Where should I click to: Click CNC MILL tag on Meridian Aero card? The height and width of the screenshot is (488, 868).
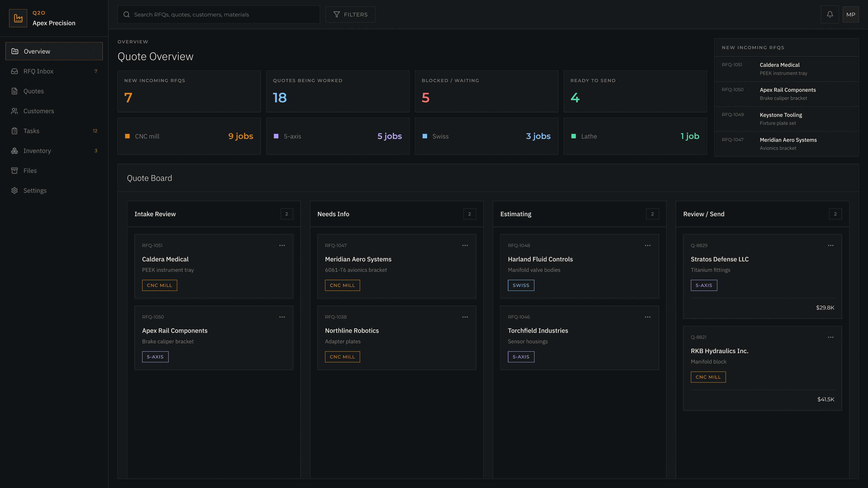point(342,285)
